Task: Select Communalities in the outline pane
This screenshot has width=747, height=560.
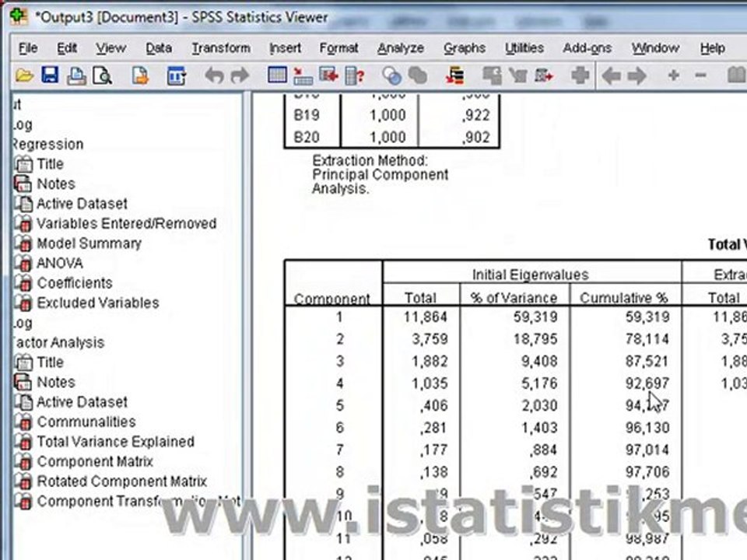Action: (x=86, y=422)
